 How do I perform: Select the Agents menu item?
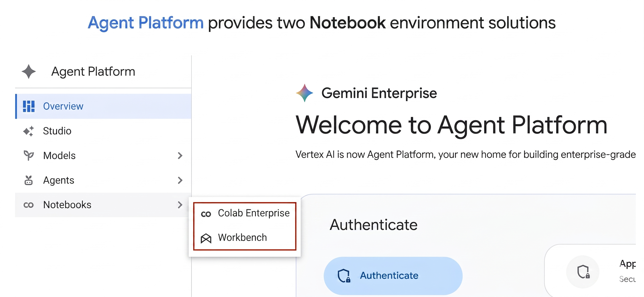pyautogui.click(x=103, y=180)
